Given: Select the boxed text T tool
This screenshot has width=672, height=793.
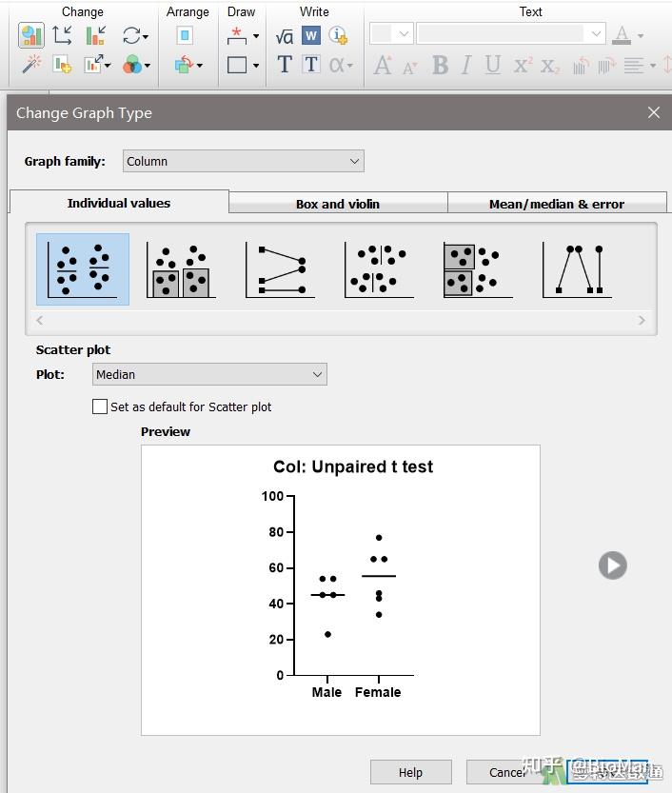Looking at the screenshot, I should 311,65.
